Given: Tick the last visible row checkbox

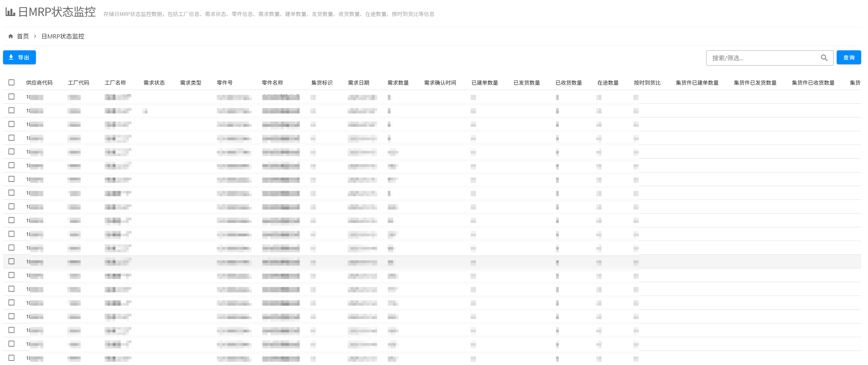Looking at the screenshot, I should point(11,358).
